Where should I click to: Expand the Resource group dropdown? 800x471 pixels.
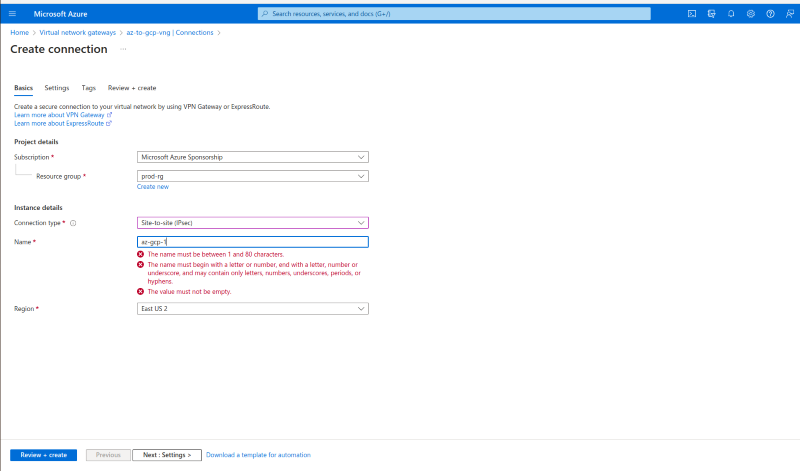coord(253,176)
